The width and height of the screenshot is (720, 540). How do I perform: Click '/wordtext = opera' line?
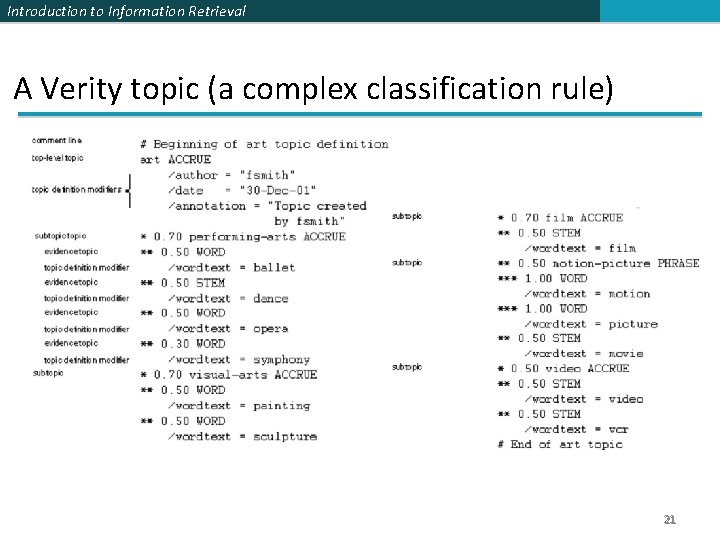pos(228,329)
